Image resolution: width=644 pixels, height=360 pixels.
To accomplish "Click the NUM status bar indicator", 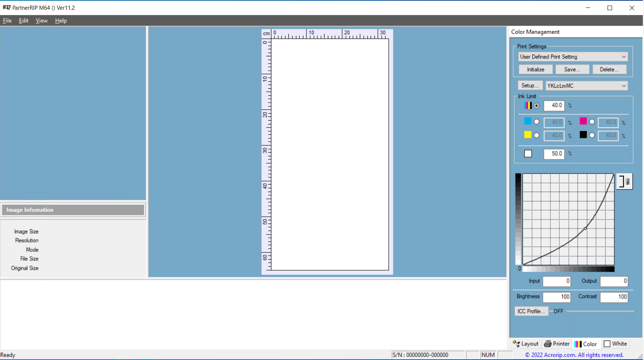I will [x=488, y=355].
